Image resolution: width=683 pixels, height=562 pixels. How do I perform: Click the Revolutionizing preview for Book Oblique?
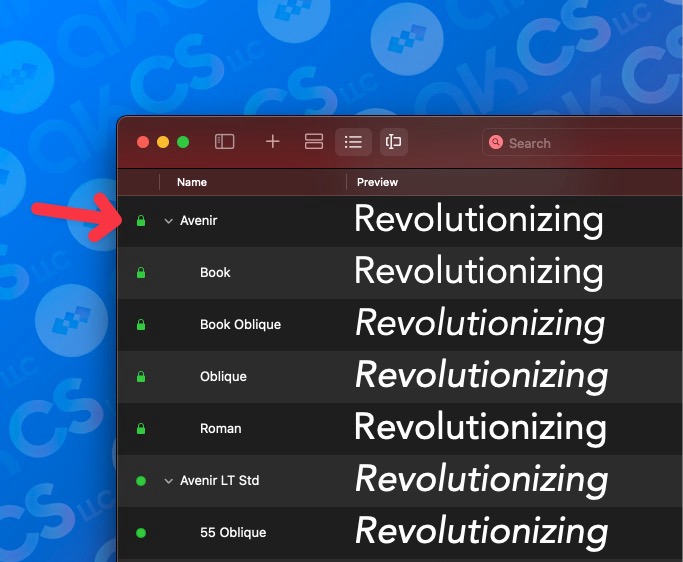click(x=480, y=325)
